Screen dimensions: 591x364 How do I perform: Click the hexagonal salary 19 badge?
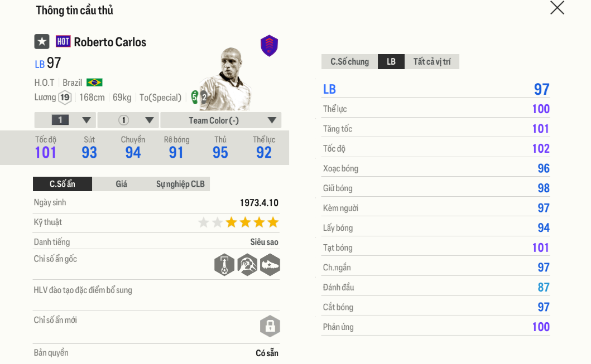[x=65, y=98]
